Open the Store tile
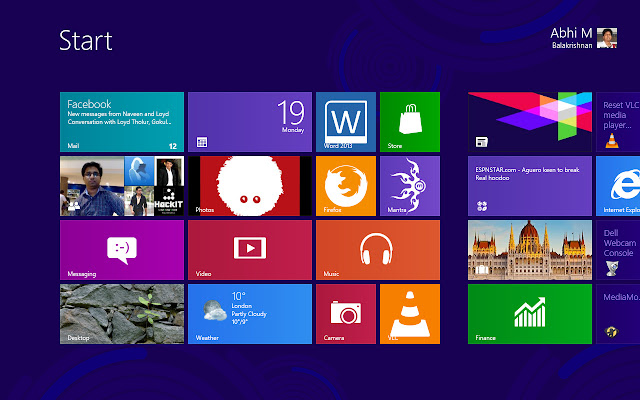 (x=410, y=122)
